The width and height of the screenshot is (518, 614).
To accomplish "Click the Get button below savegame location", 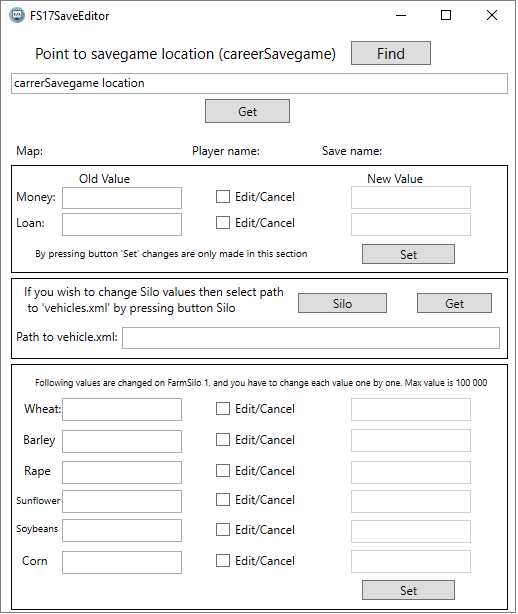I will pyautogui.click(x=247, y=111).
